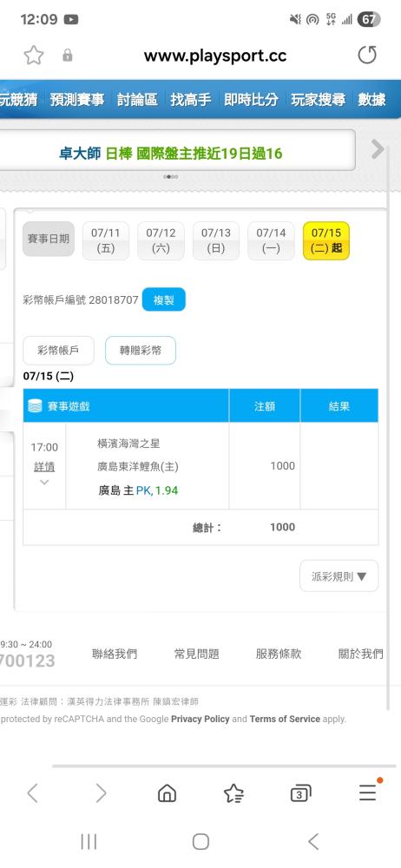Tap the Android recent apps button

89,842
